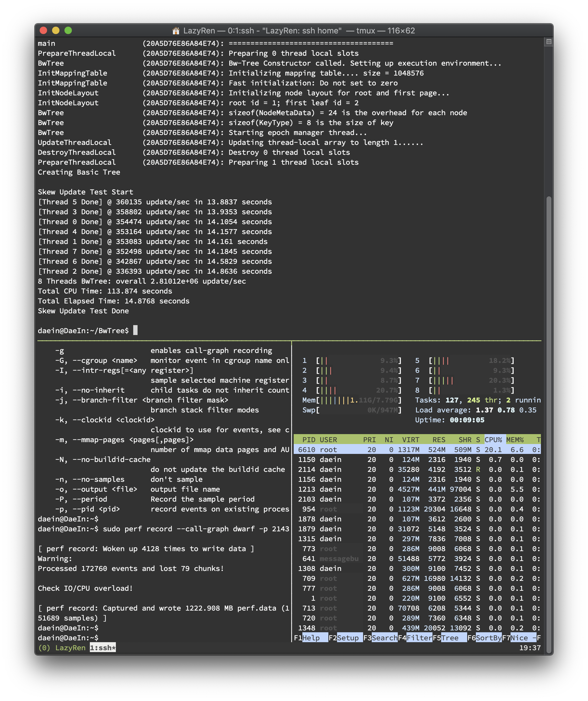Screen dimensions: 588x701
Task: Click 'Total CPU Time: 113.874 seconds' line
Action: (105, 291)
